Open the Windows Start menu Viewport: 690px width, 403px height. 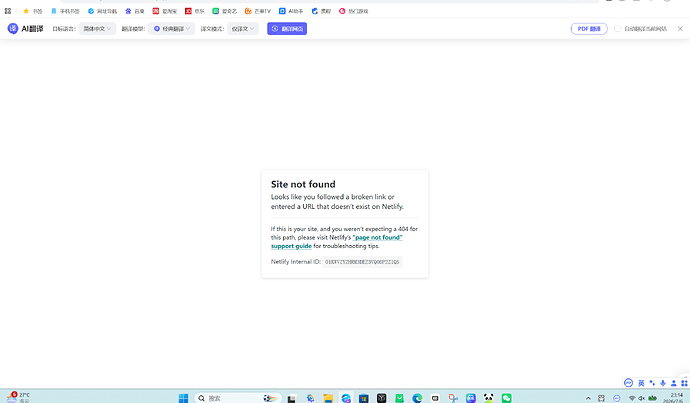(x=184, y=398)
